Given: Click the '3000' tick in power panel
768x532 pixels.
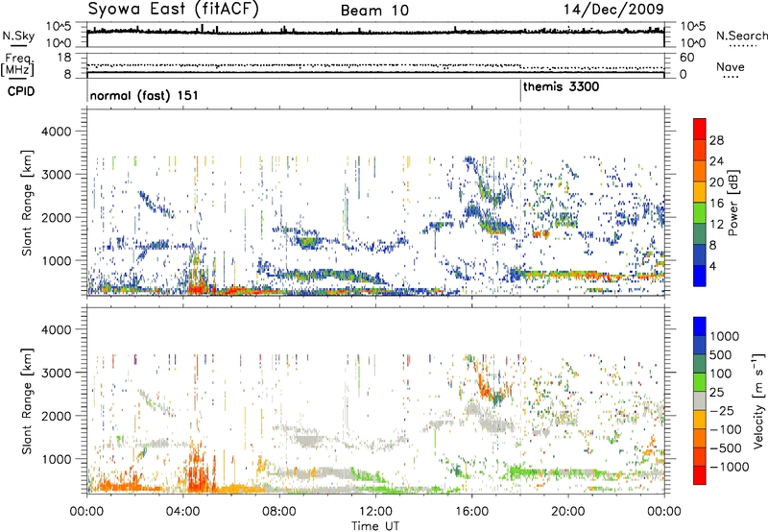Looking at the screenshot, I should tap(57, 175).
